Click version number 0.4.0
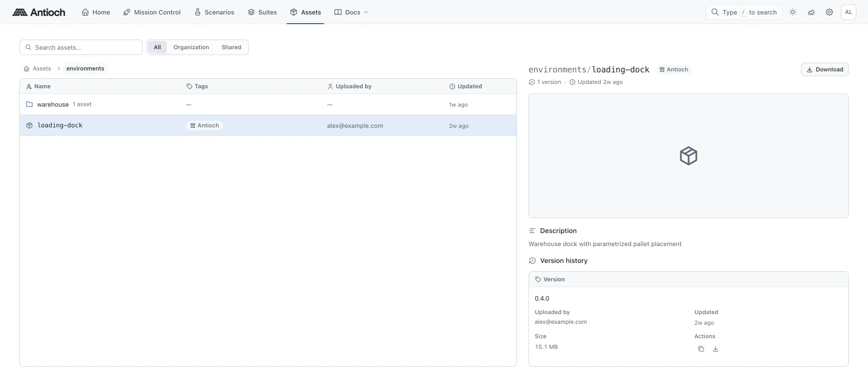The image size is (868, 386). tap(542, 299)
